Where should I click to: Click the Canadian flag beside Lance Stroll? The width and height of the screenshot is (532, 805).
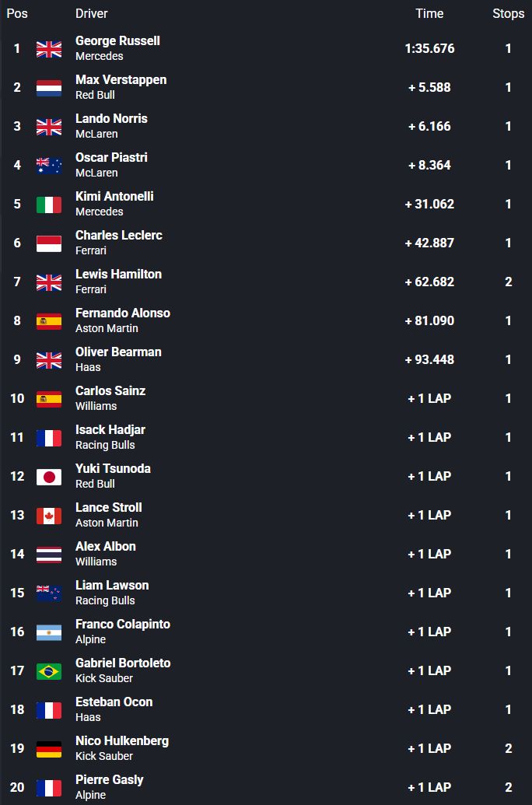[49, 516]
